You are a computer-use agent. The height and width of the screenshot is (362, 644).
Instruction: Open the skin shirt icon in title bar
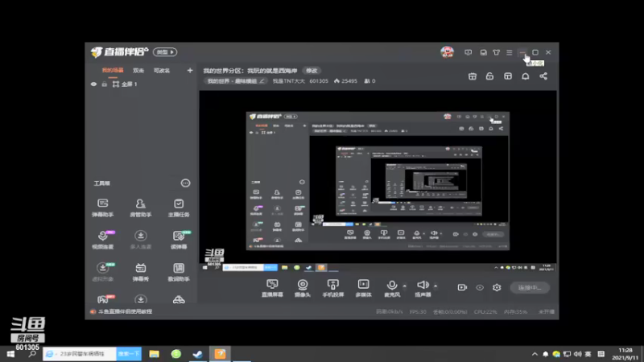point(496,52)
